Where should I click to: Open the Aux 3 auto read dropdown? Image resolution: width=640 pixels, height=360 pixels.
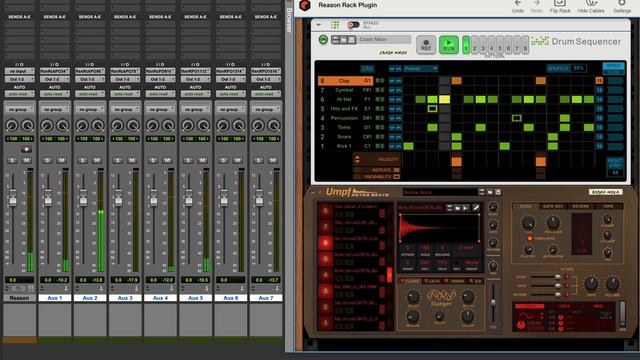pos(125,94)
